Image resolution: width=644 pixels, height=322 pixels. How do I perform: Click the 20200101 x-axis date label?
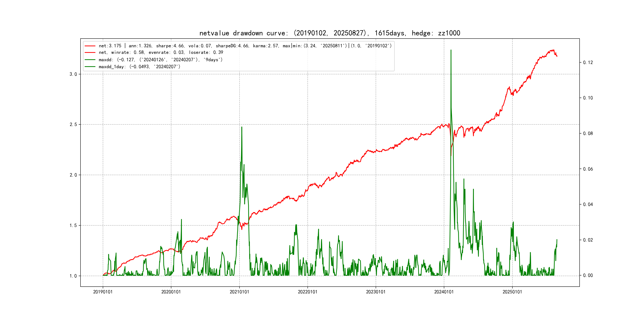171,292
